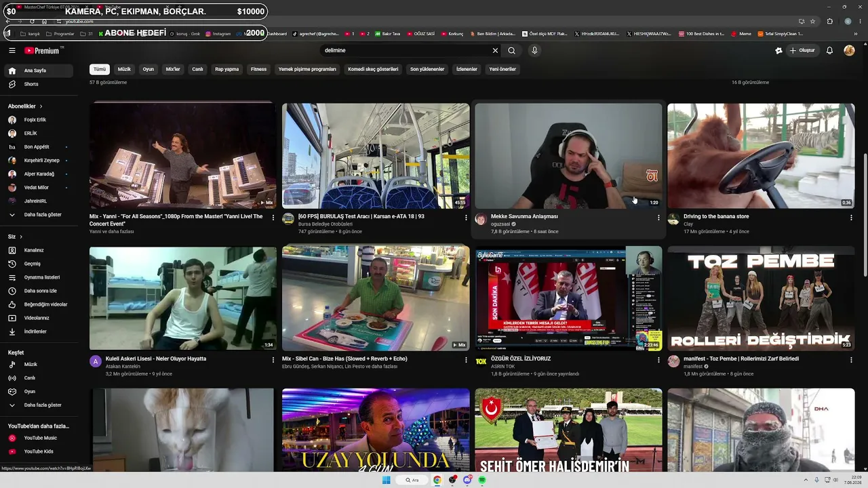Select the Müzik filter chip
868x488 pixels.
tap(124, 69)
